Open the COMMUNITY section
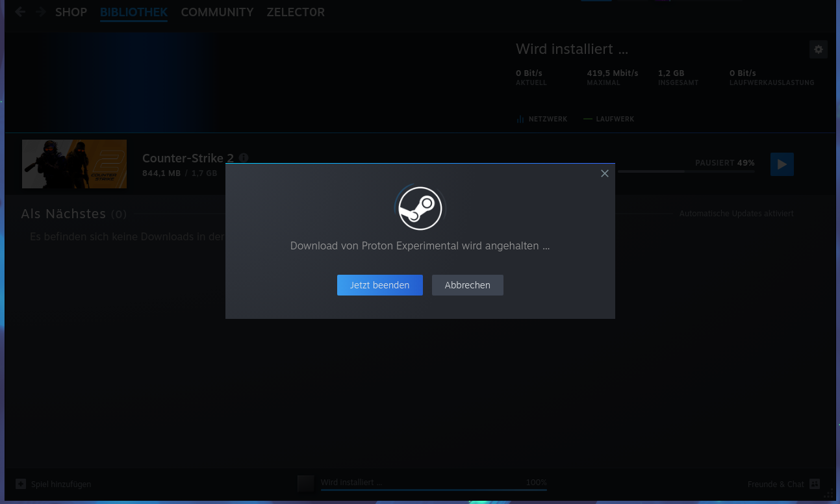This screenshot has height=504, width=840. coord(217,12)
